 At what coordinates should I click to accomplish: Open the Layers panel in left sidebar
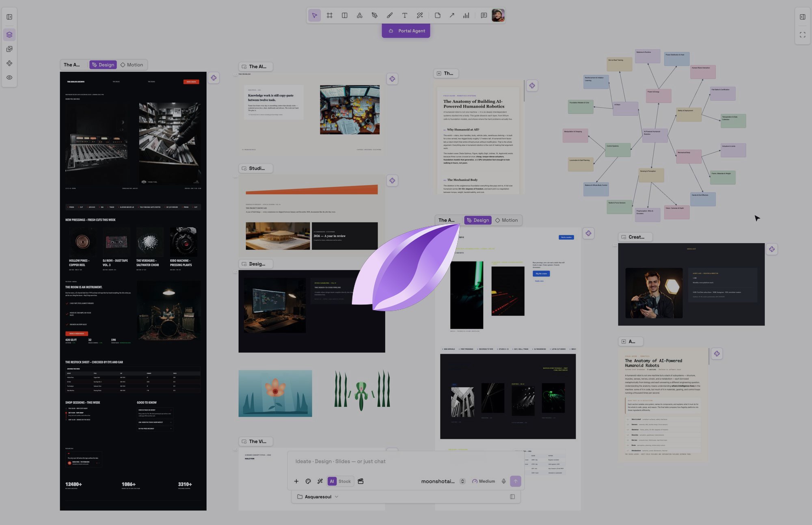9,35
